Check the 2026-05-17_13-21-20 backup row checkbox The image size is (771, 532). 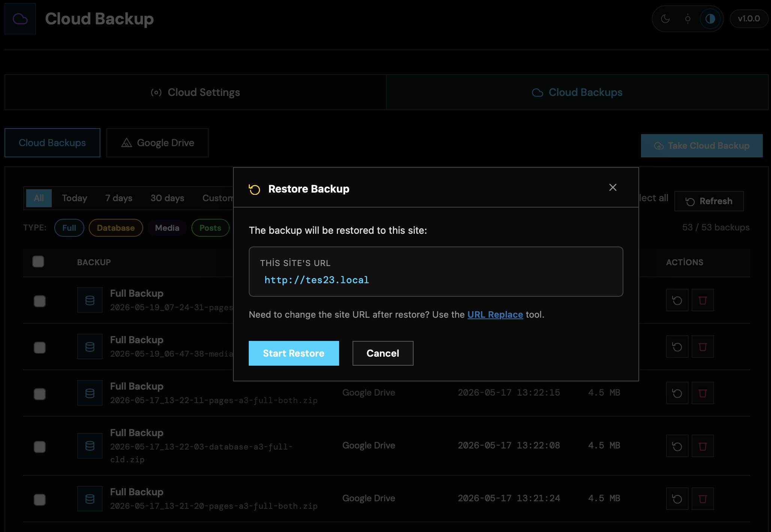pyautogui.click(x=40, y=500)
